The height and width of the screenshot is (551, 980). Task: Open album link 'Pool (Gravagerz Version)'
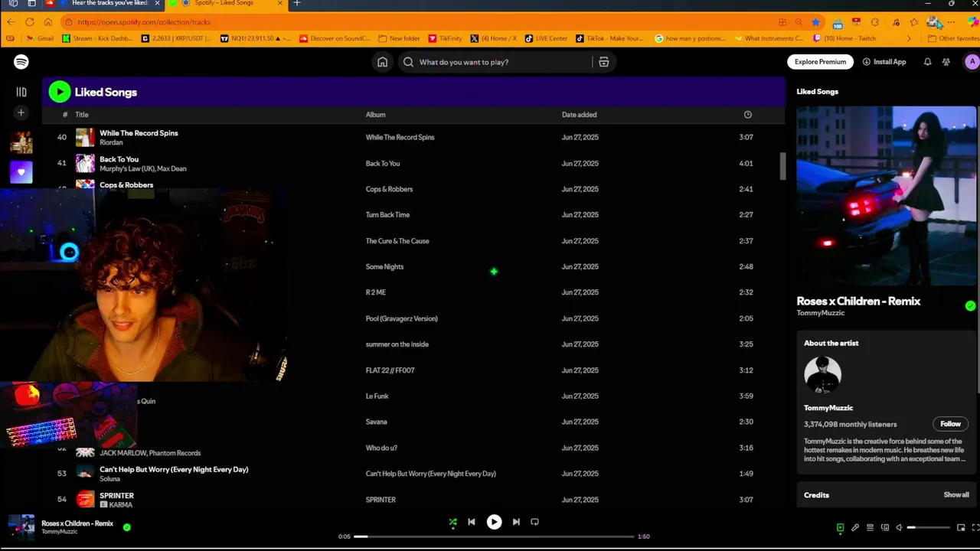[x=402, y=318]
